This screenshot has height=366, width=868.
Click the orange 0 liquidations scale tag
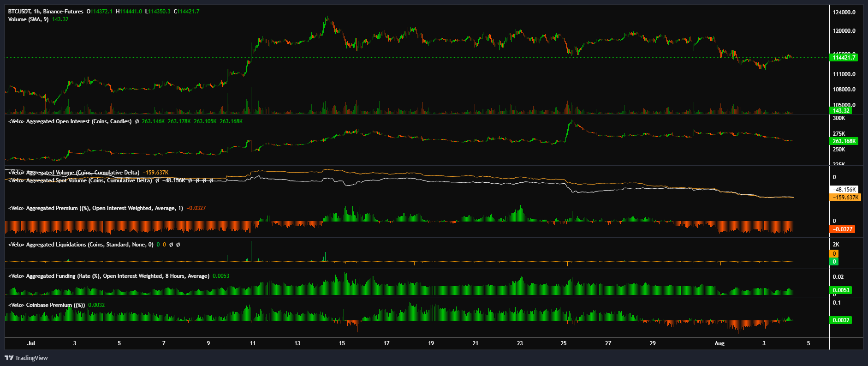[834, 254]
